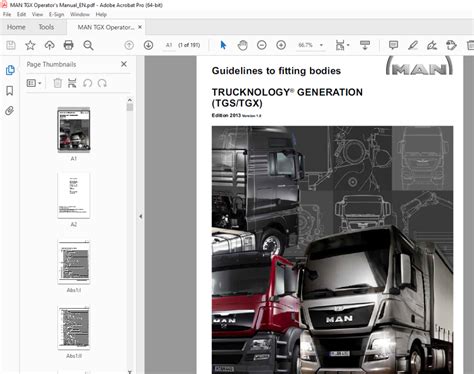Click the upload to cloud icon
The height and width of the screenshot is (374, 474).
click(x=50, y=45)
